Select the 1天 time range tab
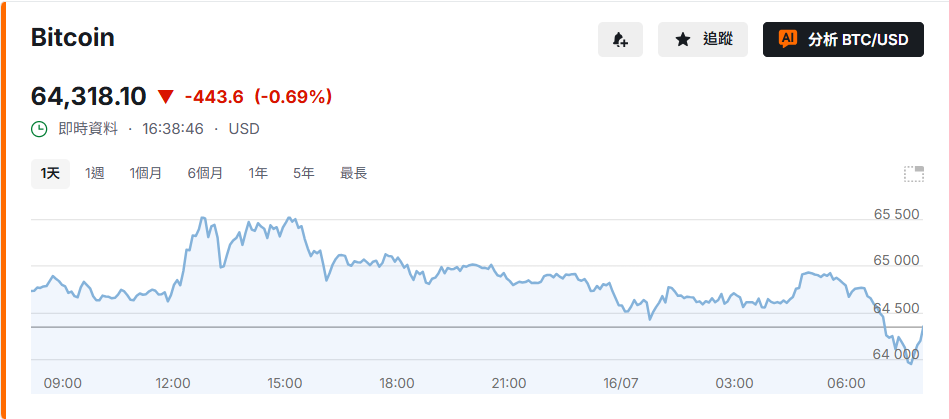 click(50, 174)
